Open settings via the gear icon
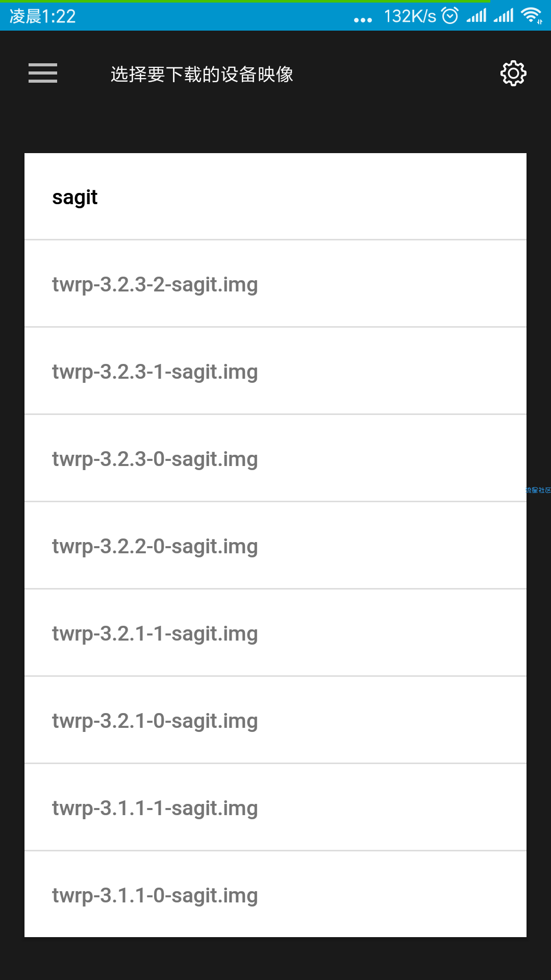Viewport: 551px width, 980px height. (x=513, y=73)
